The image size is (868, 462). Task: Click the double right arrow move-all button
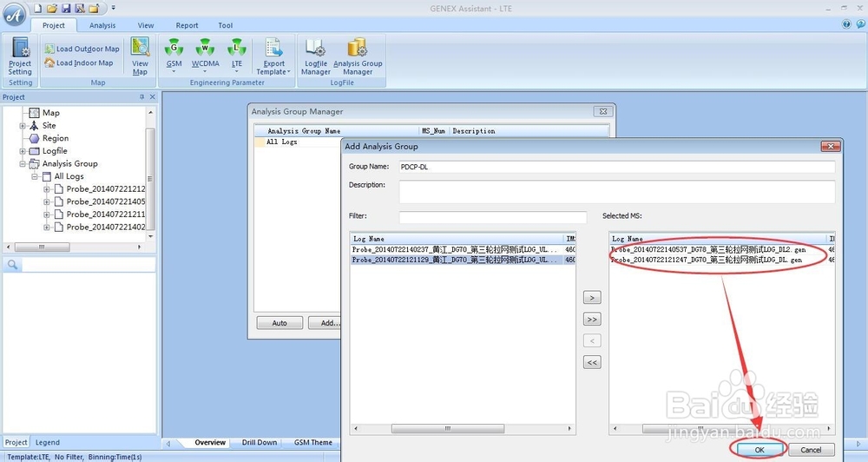coord(592,320)
